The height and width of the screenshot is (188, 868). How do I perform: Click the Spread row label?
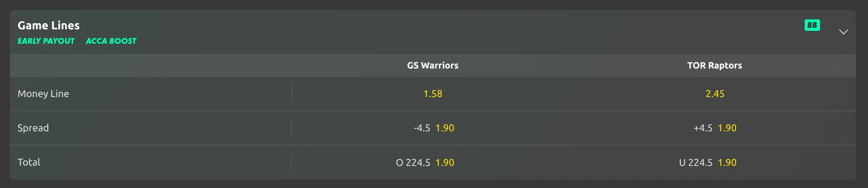coord(33,128)
